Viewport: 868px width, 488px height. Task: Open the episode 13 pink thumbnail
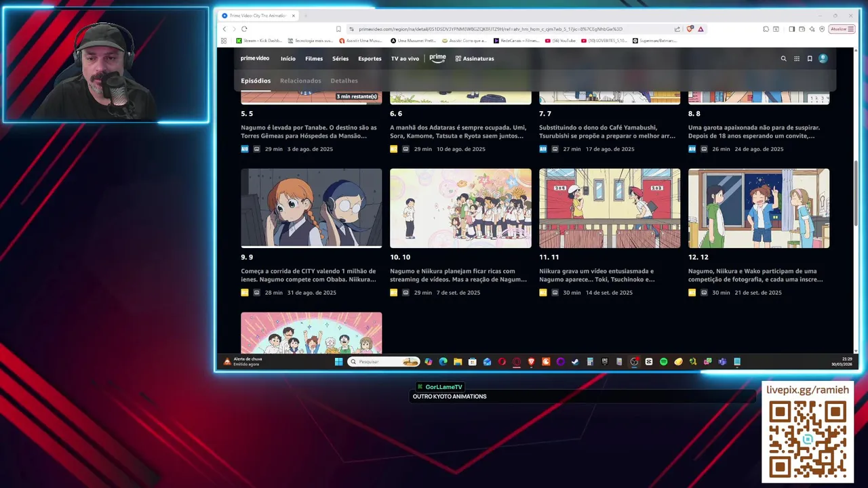click(311, 333)
